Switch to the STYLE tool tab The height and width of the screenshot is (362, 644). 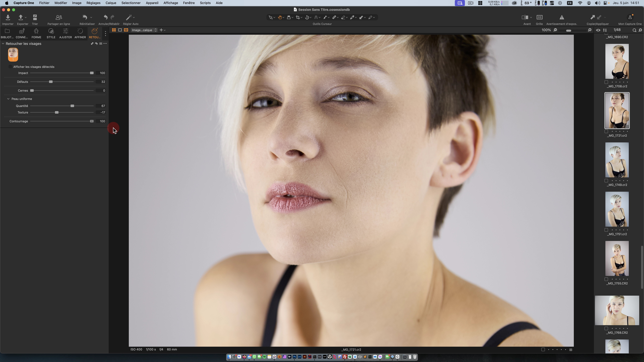(x=51, y=33)
